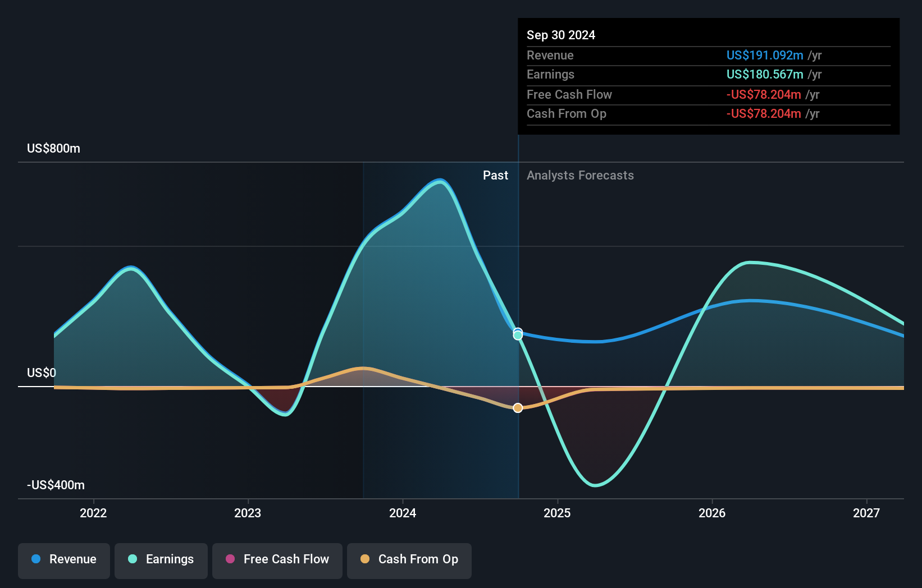Click the orange Cash From Op legend dot
922x588 pixels.
[365, 559]
